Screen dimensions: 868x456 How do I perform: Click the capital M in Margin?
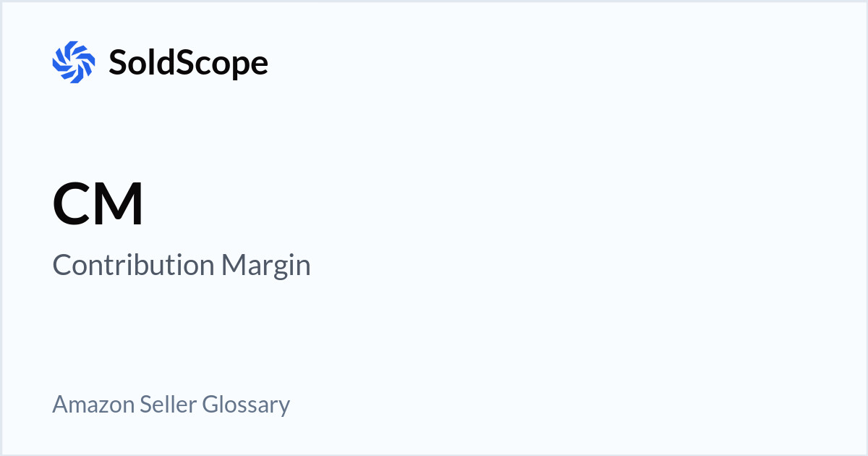point(232,266)
